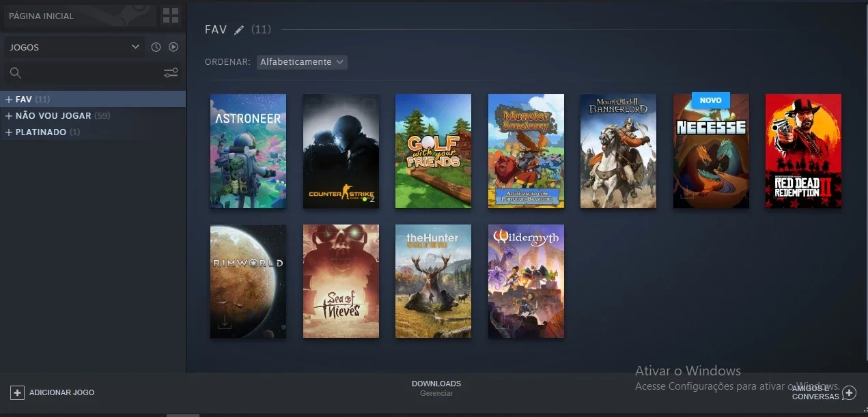Open the Wildermyth game cover

tap(526, 281)
